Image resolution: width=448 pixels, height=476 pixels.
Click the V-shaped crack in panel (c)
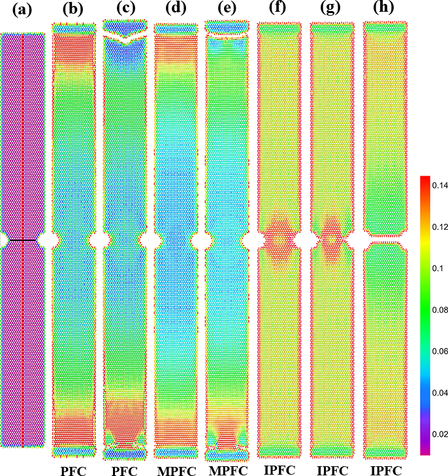coord(125,38)
